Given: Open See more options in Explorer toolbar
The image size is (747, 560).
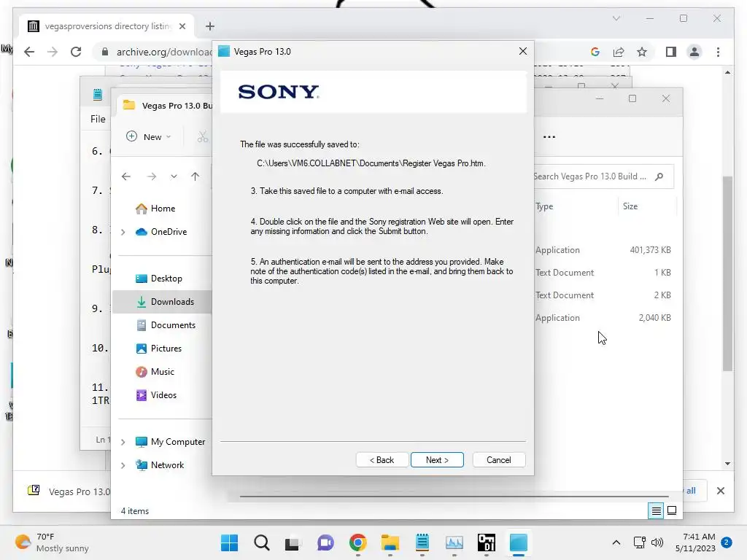Looking at the screenshot, I should pyautogui.click(x=549, y=136).
